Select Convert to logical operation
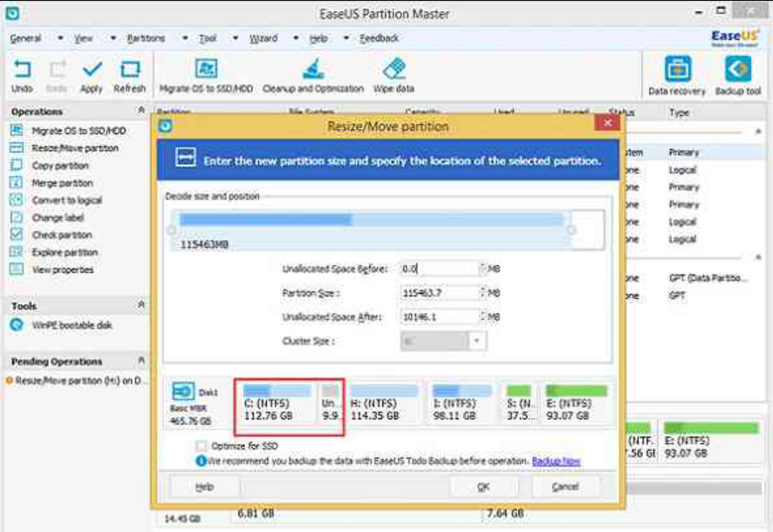 click(66, 200)
